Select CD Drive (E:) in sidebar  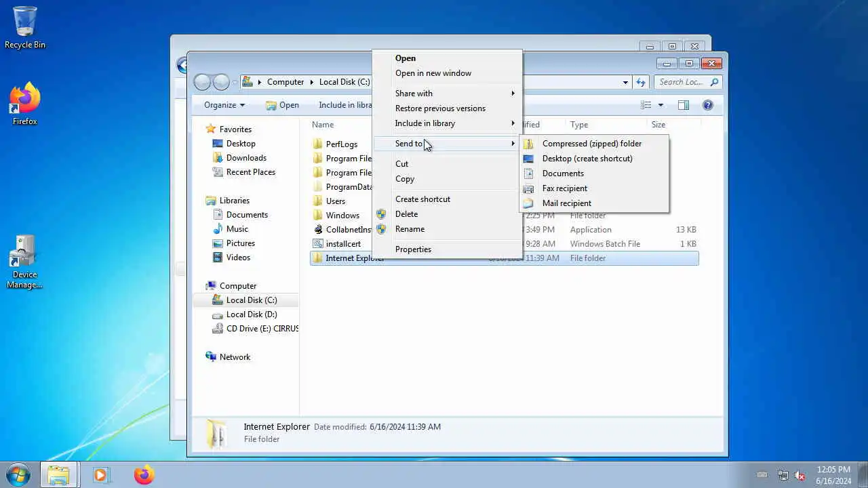tap(255, 329)
